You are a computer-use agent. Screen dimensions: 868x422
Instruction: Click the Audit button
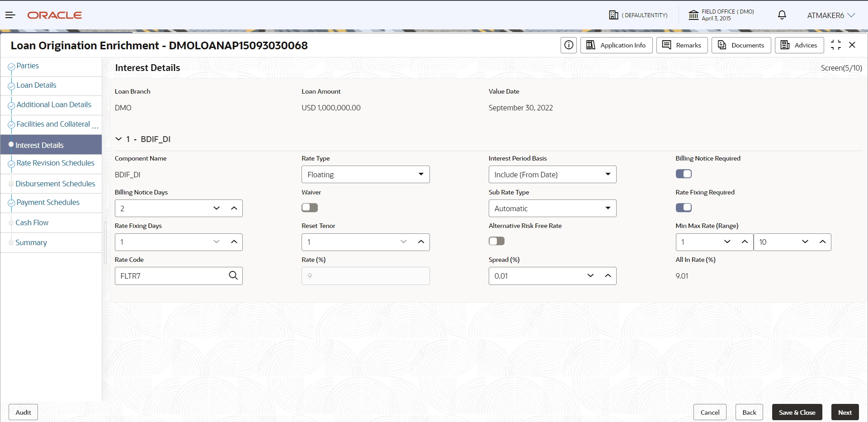[24, 413]
